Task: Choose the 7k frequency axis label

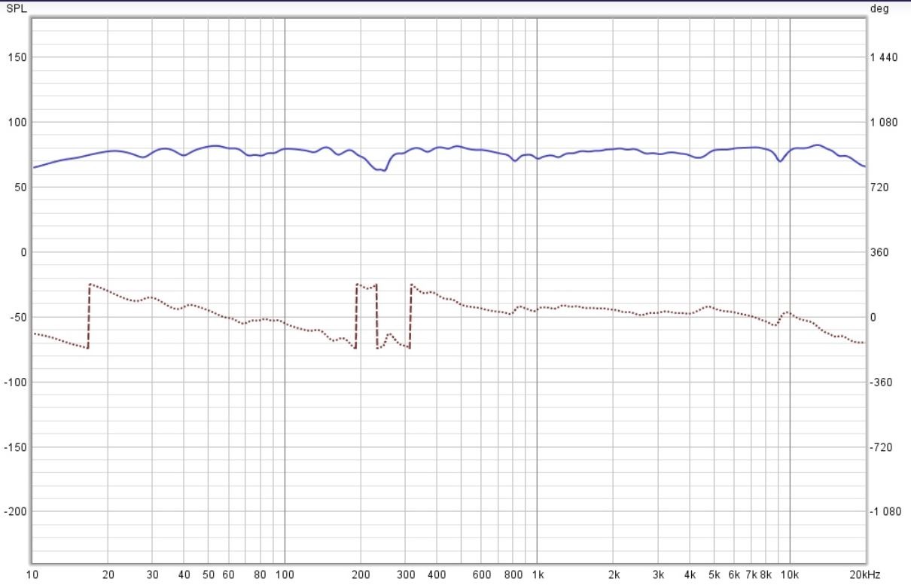Action: (x=751, y=575)
